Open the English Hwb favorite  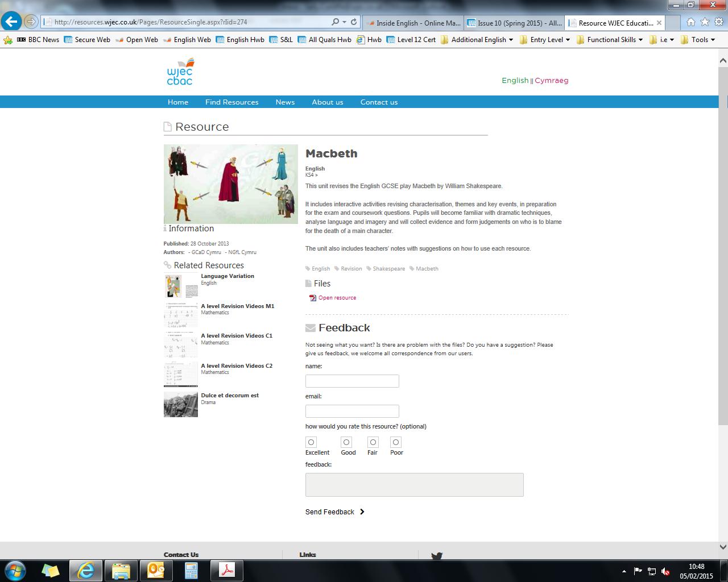tap(241, 40)
